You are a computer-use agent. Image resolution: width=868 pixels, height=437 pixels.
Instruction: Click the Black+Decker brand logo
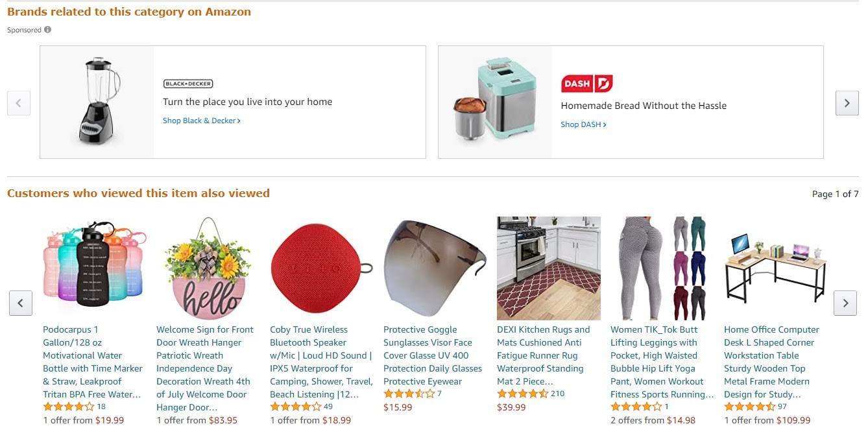point(188,84)
